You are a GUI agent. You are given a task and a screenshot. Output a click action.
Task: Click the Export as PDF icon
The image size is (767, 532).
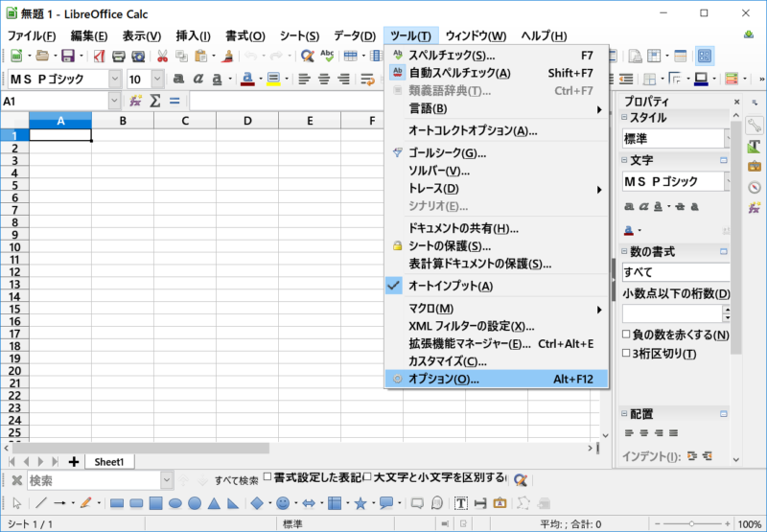pyautogui.click(x=99, y=57)
